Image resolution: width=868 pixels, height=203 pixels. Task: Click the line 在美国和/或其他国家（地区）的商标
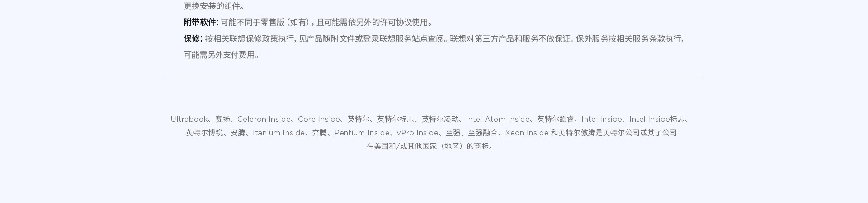point(429,147)
